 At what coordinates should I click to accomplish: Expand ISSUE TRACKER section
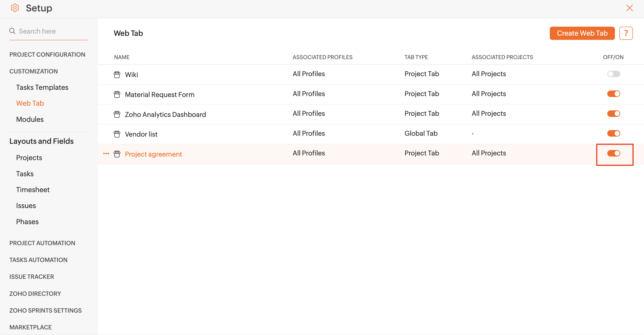click(x=32, y=277)
